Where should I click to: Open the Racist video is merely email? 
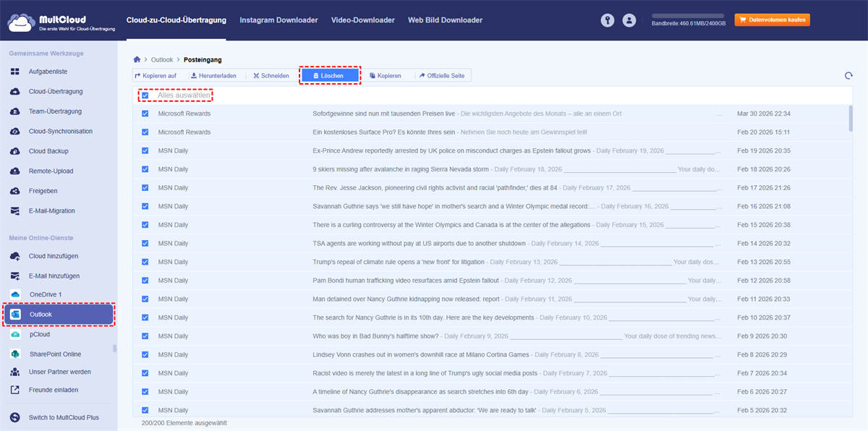(425, 373)
